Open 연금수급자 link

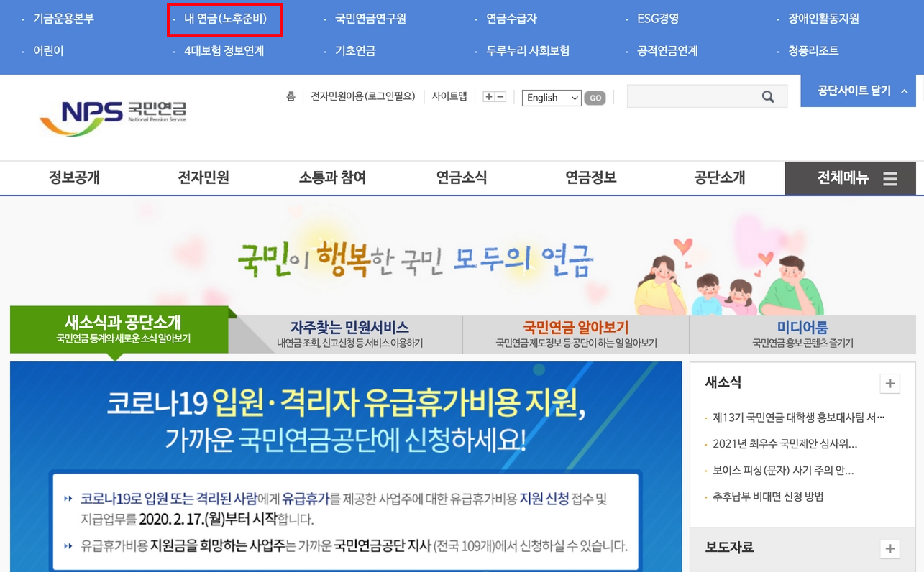pyautogui.click(x=511, y=19)
